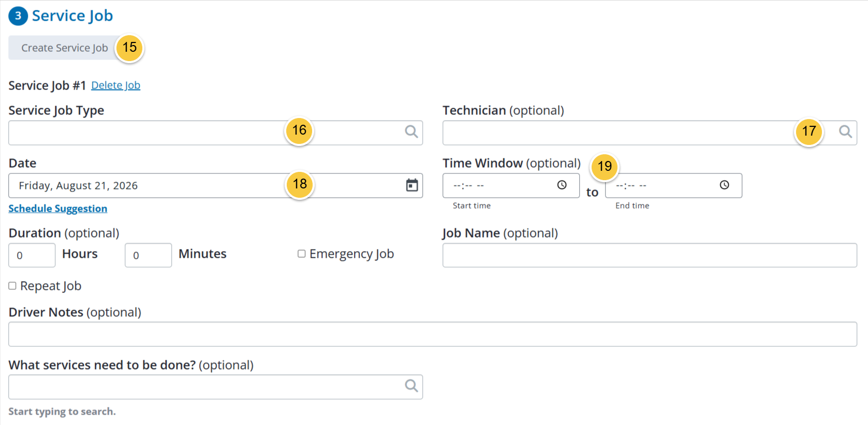The image size is (868, 425).
Task: Open the calendar icon in Date field
Action: 412,185
